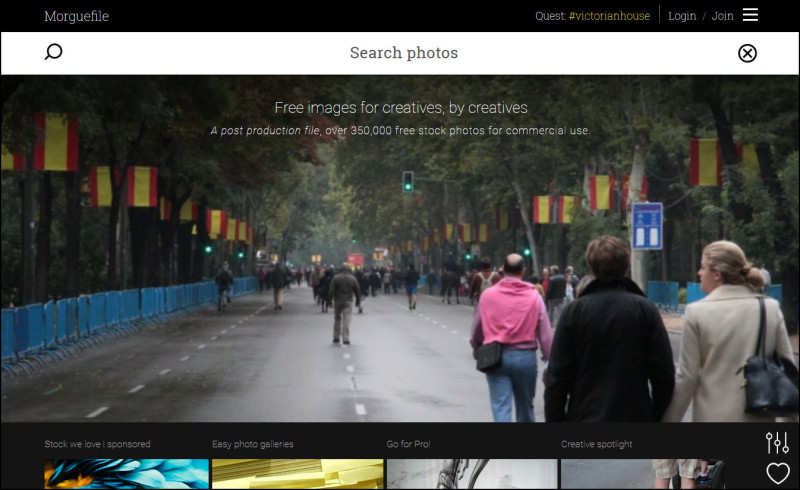Image resolution: width=800 pixels, height=490 pixels.
Task: Select the 'Easy photo galleries' label
Action: coord(252,444)
